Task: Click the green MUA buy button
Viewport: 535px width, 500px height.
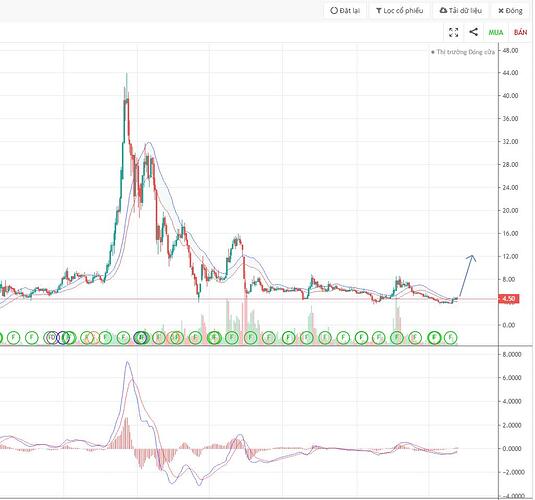Action: pos(495,32)
